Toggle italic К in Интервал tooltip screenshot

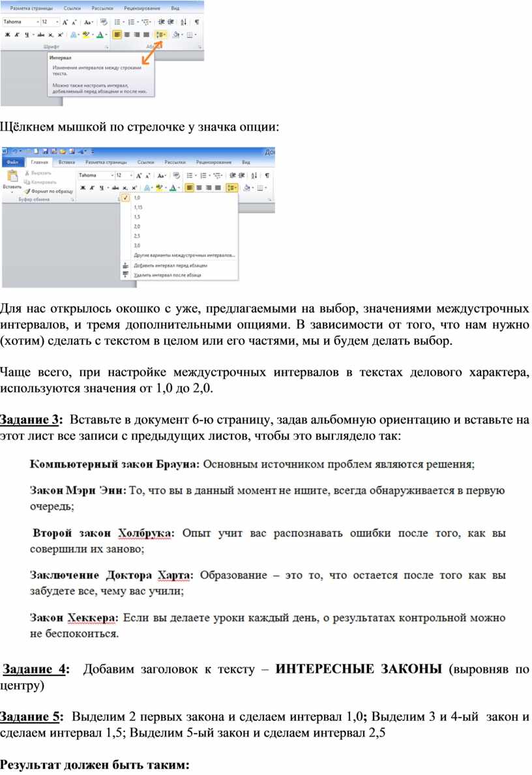(x=17, y=35)
